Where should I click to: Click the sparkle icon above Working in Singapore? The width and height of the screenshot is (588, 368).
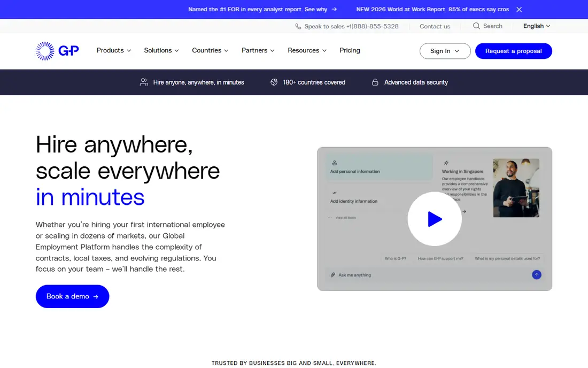click(x=446, y=163)
